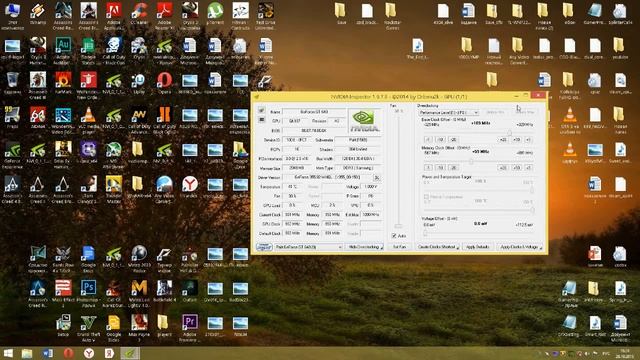Open Yandex Browser from the taskbar

pos(89,353)
